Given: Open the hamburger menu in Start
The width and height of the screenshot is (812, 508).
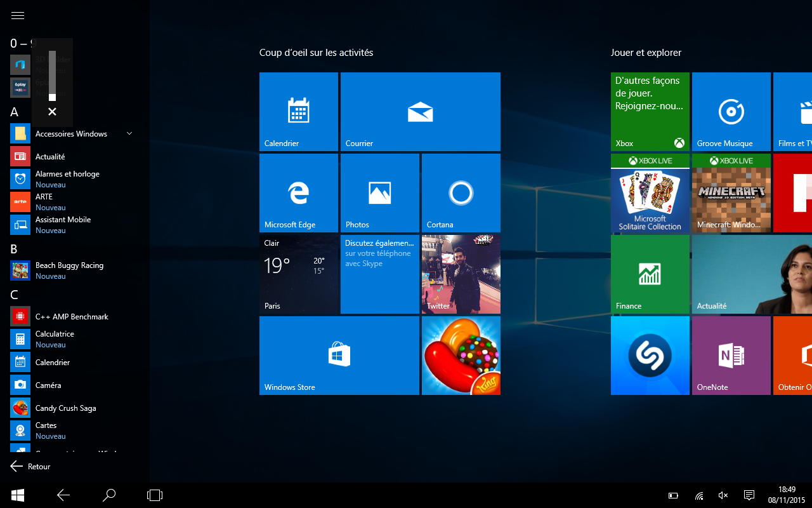Looking at the screenshot, I should (18, 16).
